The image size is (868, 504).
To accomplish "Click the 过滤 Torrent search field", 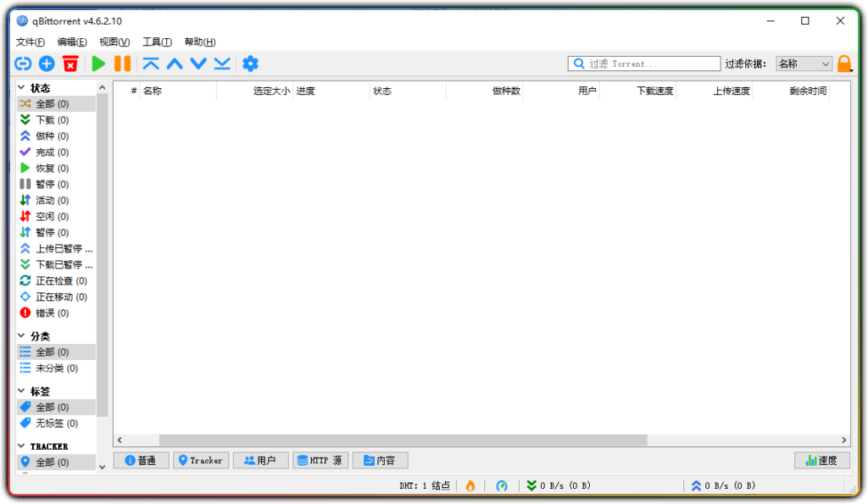I will pos(644,64).
